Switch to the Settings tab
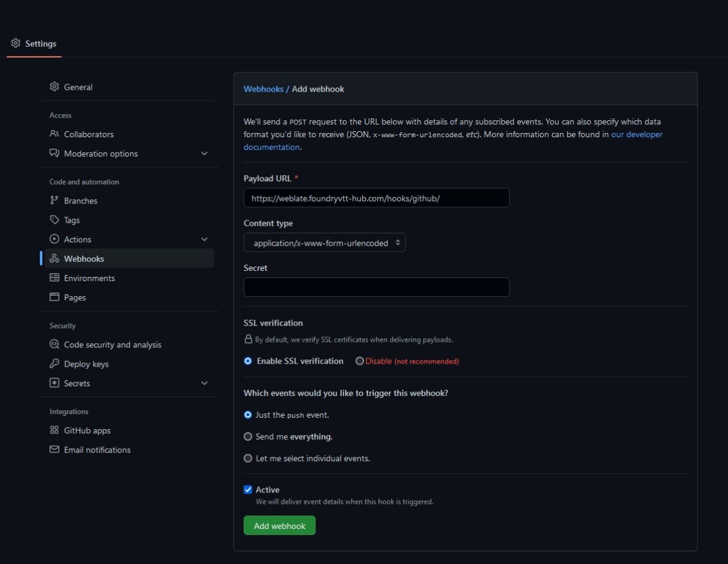Screen dimensions: 728x564 (x=34, y=44)
